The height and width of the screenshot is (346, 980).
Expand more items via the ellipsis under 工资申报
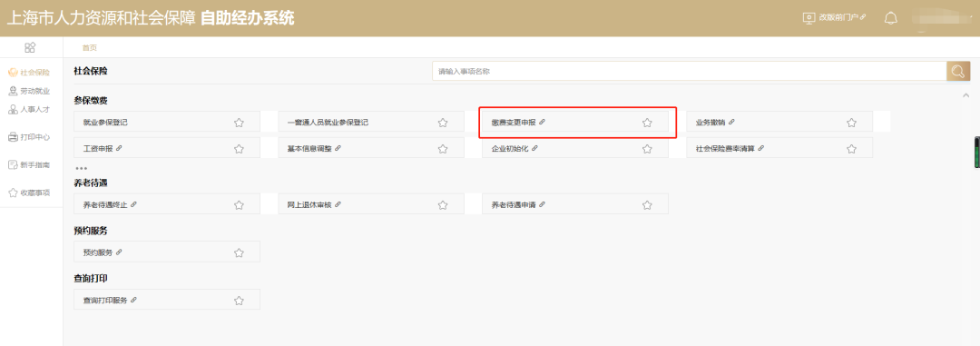[82, 168]
